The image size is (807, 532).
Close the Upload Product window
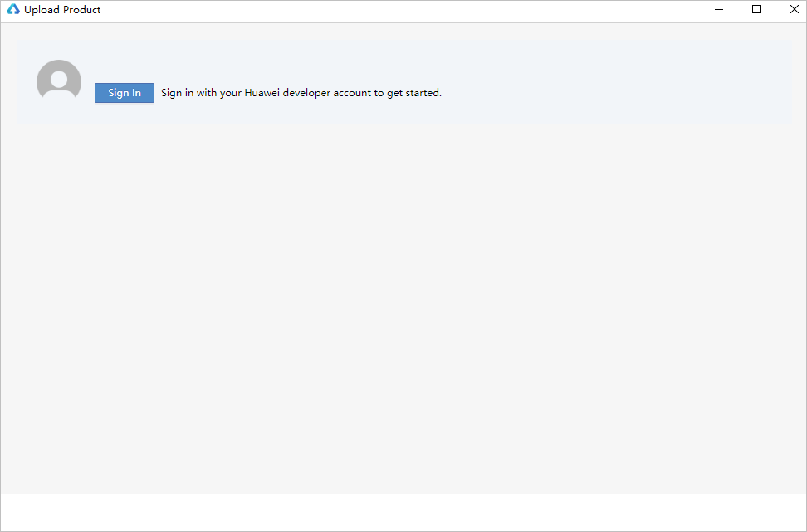point(792,10)
